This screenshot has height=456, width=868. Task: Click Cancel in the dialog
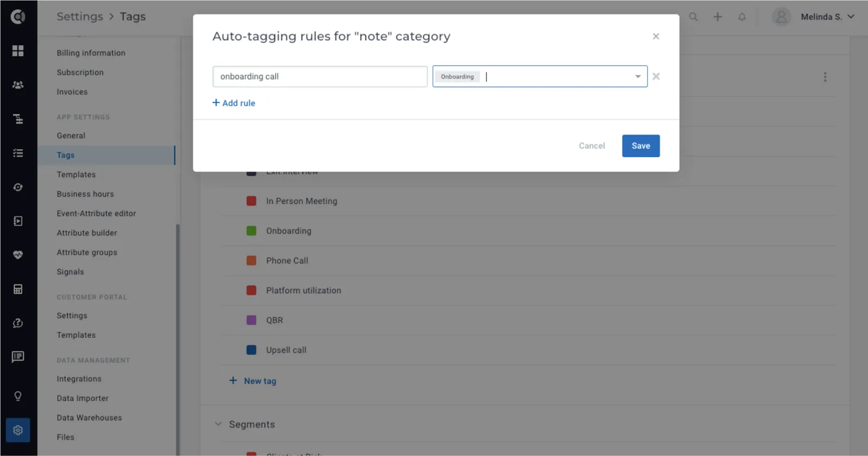tap(592, 146)
